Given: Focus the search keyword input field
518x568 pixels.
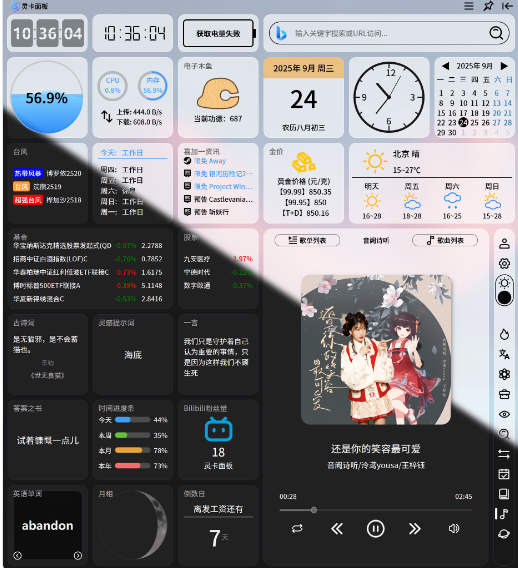Looking at the screenshot, I should click(x=389, y=33).
